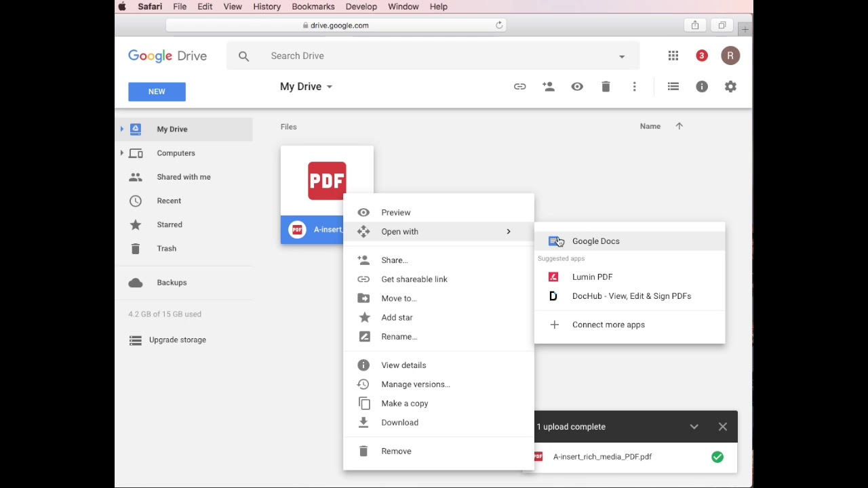The height and width of the screenshot is (488, 868).
Task: Click the Safari share icon
Action: [695, 25]
